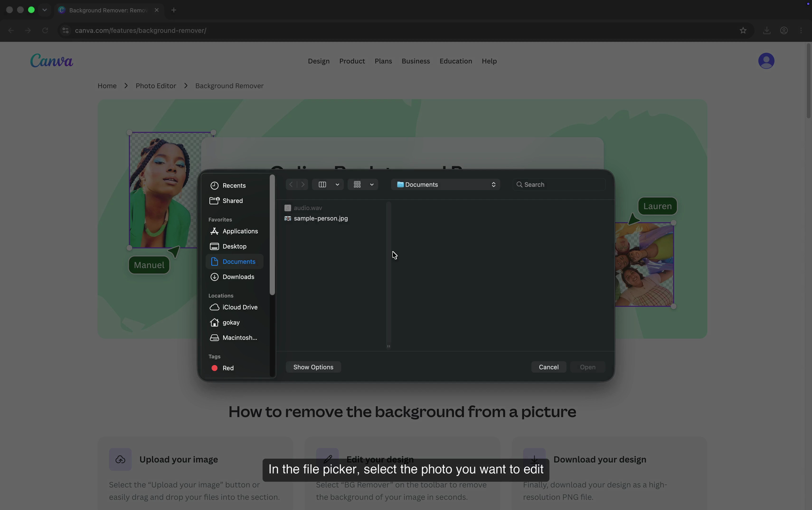Click Show Options button
This screenshot has height=510, width=812.
(313, 367)
